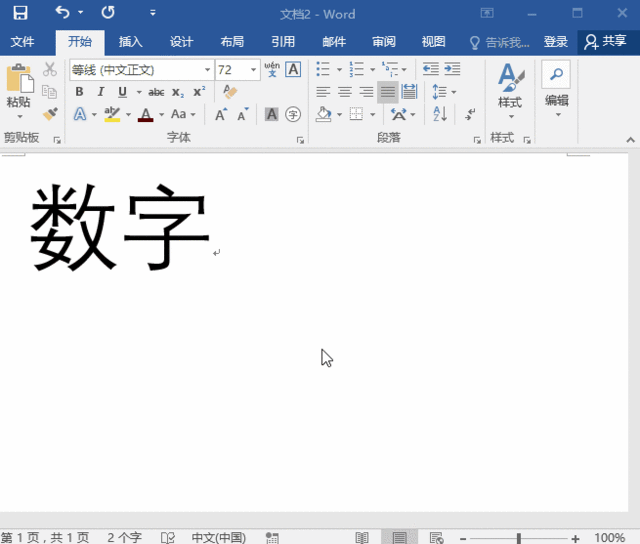Image resolution: width=640 pixels, height=544 pixels.
Task: Click the Cut scissors icon
Action: [x=50, y=70]
